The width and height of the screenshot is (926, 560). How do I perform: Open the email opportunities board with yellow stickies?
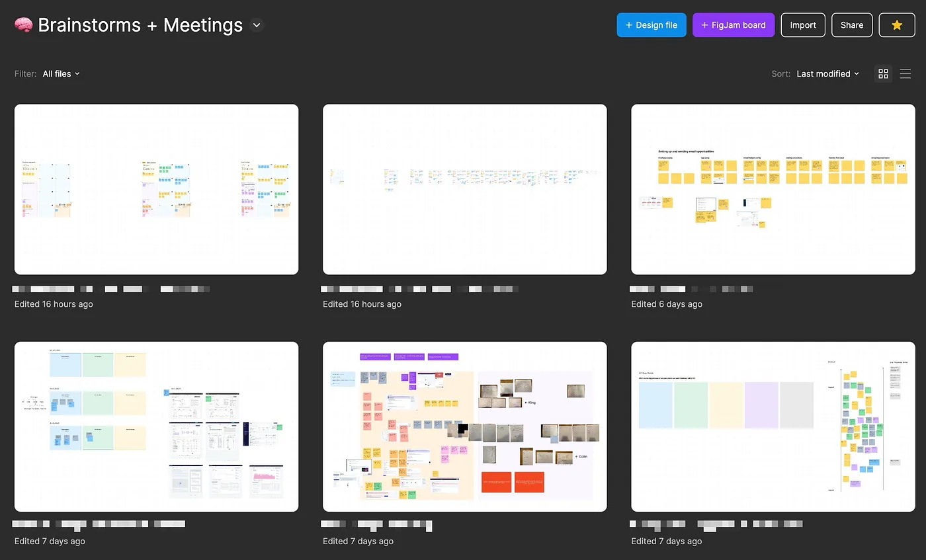773,189
